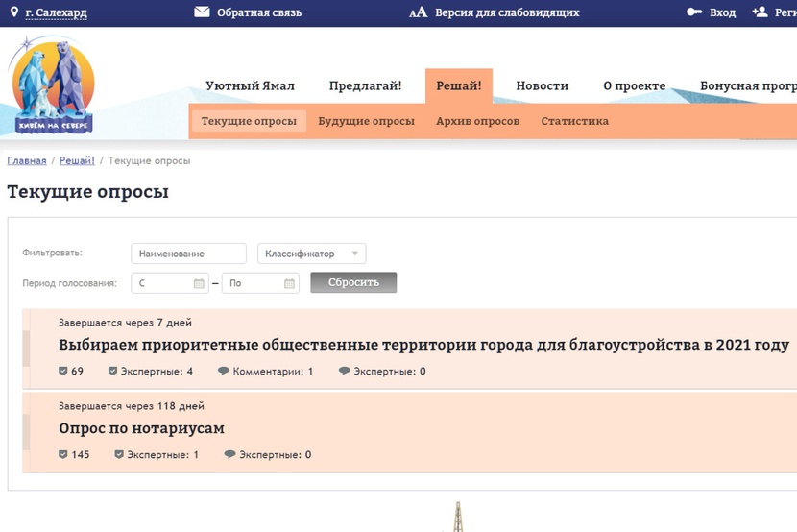Click the votes shield icon showing 69
Image resolution: width=797 pixels, height=532 pixels.
coord(63,371)
